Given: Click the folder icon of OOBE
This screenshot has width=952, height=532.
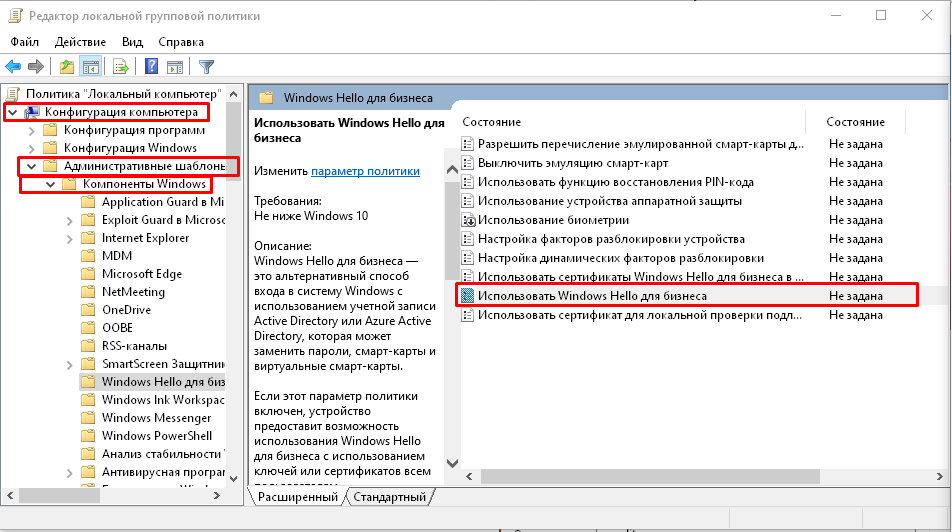Looking at the screenshot, I should pos(89,327).
